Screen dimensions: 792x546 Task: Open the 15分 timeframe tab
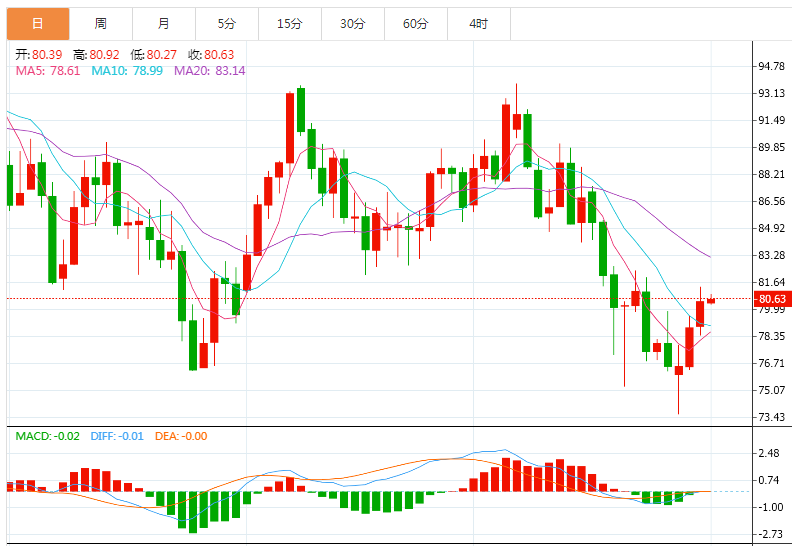(290, 24)
